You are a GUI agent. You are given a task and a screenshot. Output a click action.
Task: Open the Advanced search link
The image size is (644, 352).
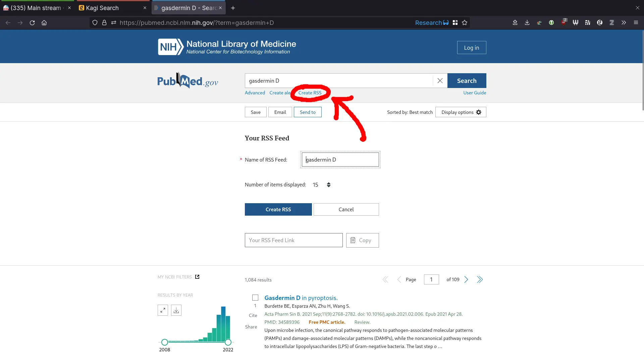point(255,93)
